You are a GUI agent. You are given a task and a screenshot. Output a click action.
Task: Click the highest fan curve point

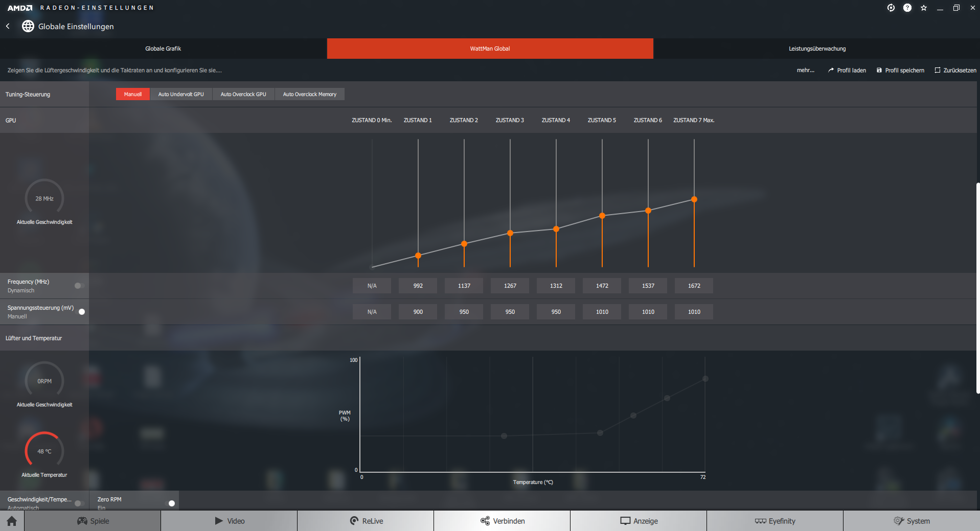coord(705,379)
